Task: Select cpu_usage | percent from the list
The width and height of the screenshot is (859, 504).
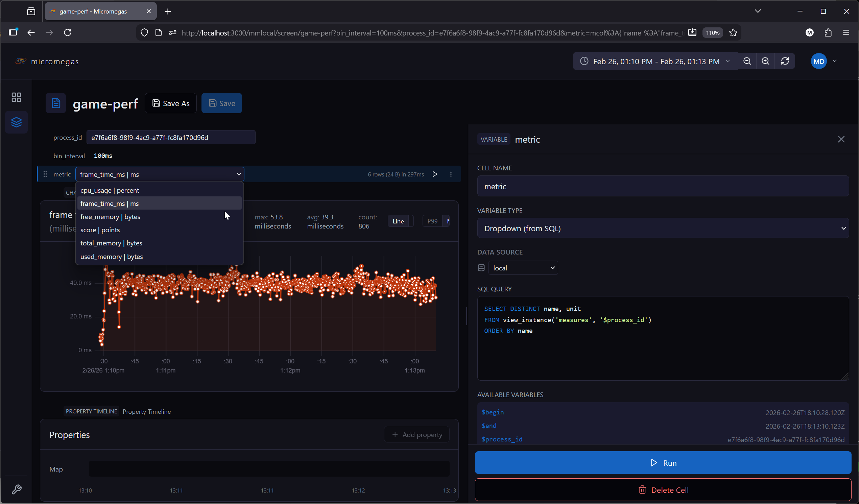Action: point(110,191)
